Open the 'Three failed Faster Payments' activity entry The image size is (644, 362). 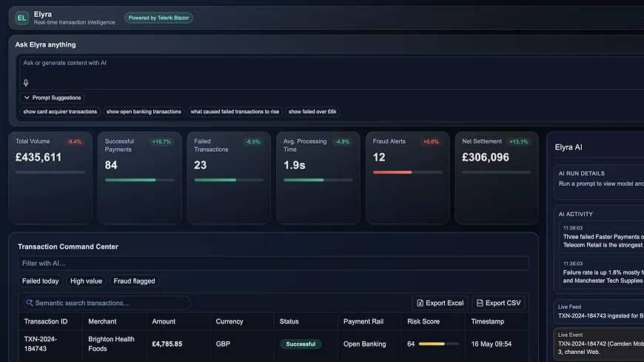point(602,237)
